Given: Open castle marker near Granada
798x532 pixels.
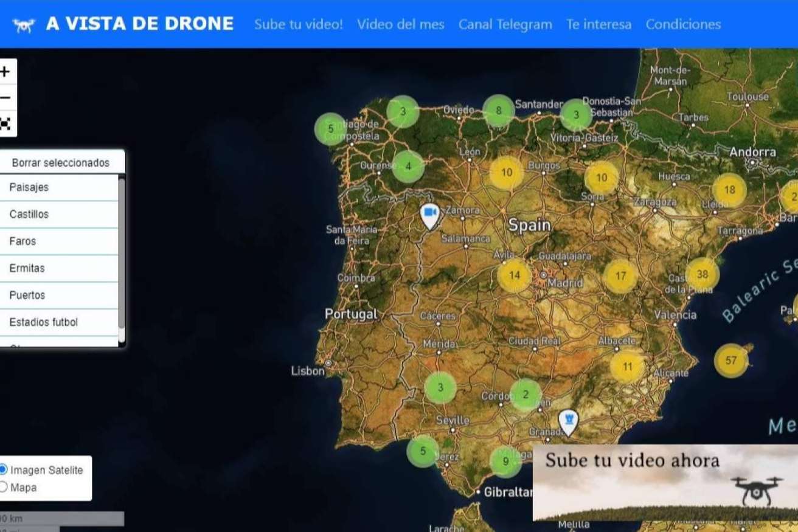Looking at the screenshot, I should (568, 421).
